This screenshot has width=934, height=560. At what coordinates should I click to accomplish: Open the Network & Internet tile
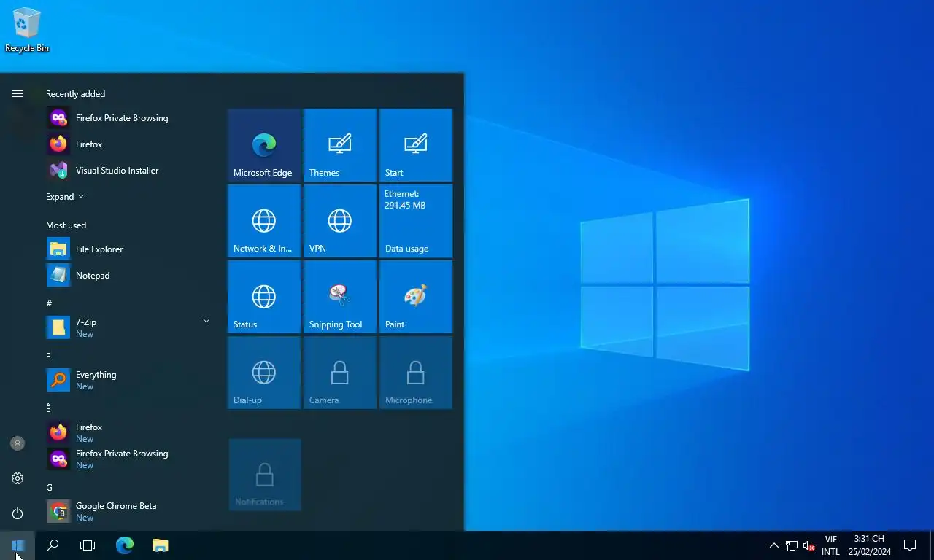(264, 221)
